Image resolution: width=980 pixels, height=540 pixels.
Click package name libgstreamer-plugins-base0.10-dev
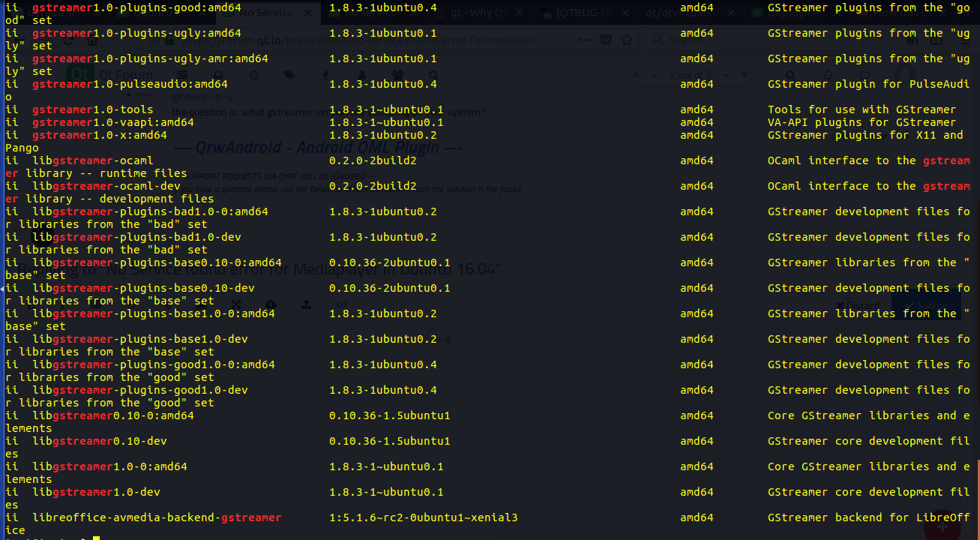coord(144,288)
